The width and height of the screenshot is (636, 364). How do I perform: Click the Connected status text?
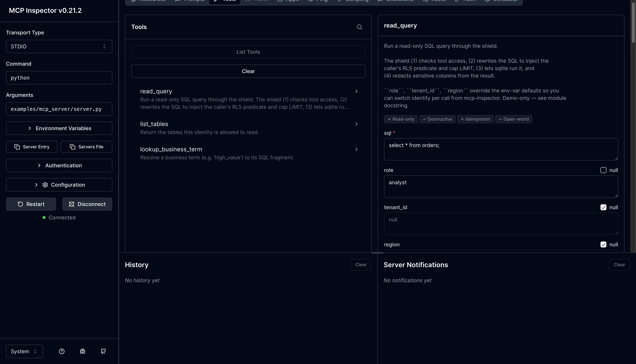coord(62,218)
